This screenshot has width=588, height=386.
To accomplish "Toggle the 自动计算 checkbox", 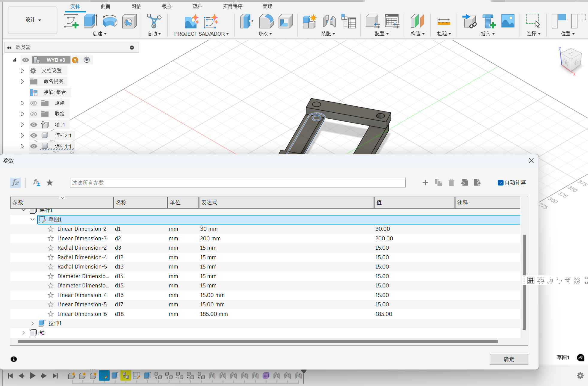I will click(x=500, y=183).
